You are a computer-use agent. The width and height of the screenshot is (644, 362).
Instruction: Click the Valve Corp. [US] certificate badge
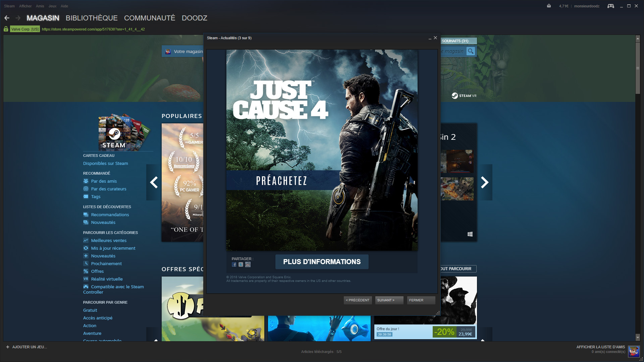point(25,29)
